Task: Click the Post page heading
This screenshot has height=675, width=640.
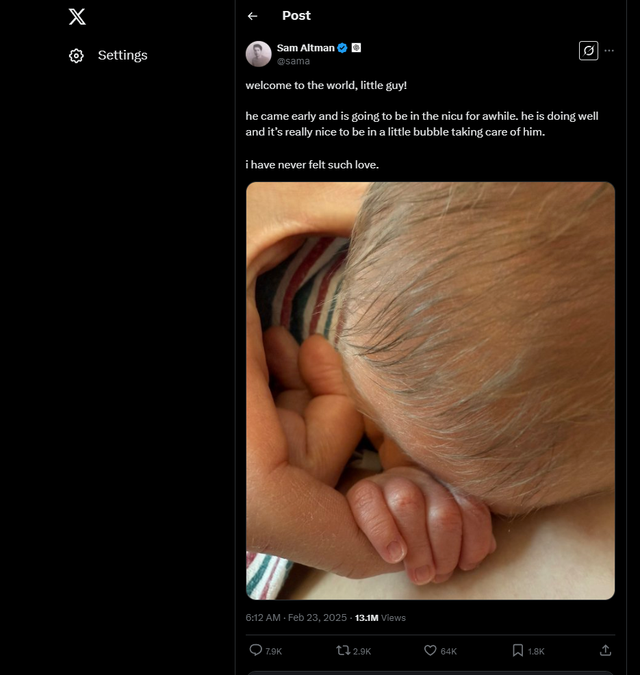Action: tap(296, 16)
